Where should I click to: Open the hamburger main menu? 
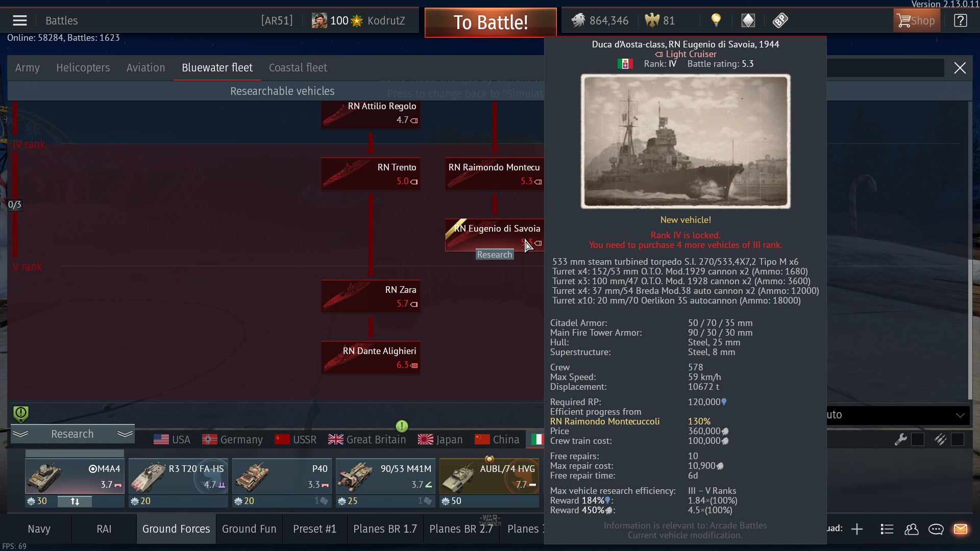coord(20,20)
